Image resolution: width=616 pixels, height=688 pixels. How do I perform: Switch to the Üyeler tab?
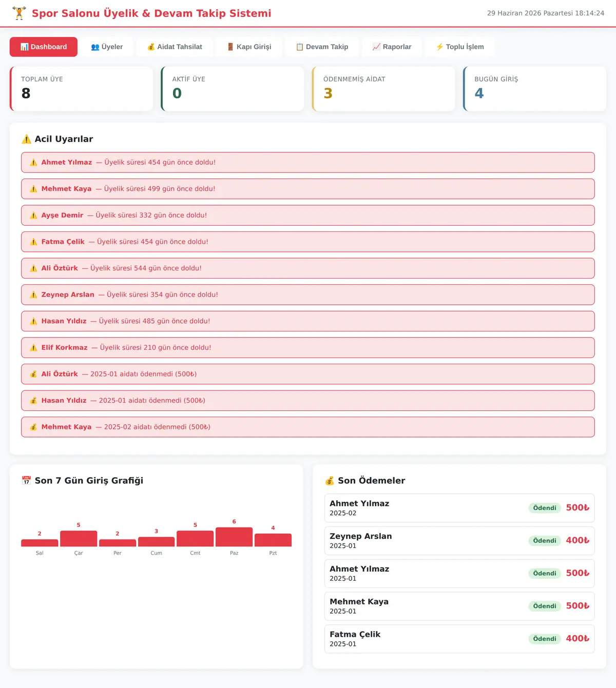point(107,47)
